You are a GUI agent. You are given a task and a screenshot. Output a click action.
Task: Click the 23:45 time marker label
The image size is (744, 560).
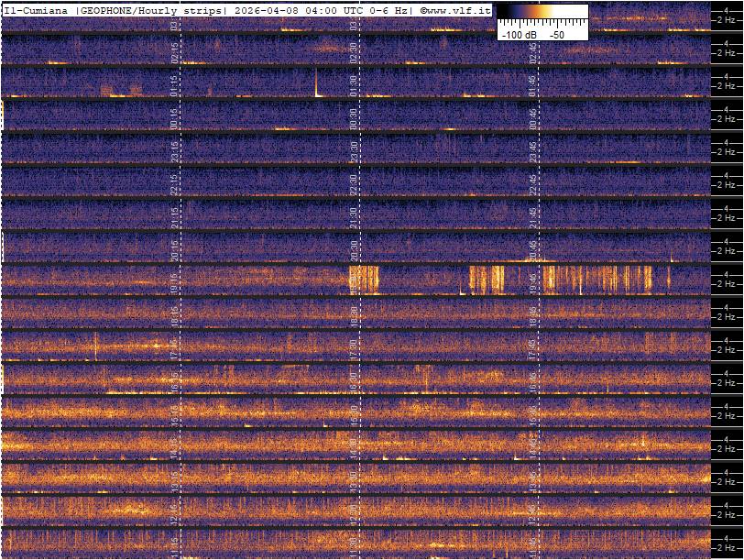pos(533,150)
